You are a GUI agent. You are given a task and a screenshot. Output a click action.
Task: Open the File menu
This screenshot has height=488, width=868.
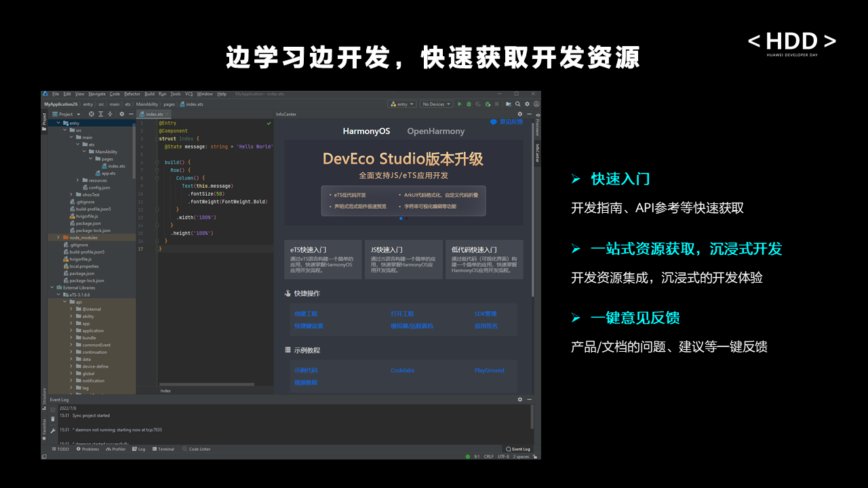56,94
